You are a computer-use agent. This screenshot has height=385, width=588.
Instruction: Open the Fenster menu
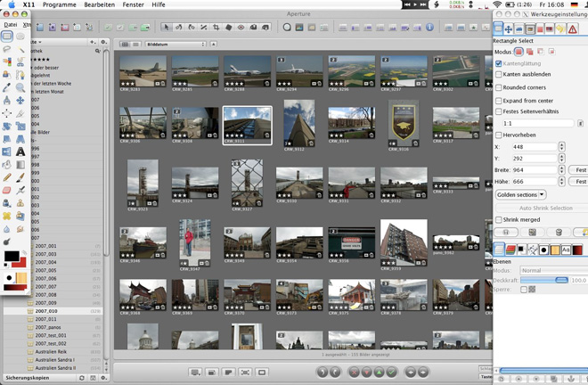(133, 4)
